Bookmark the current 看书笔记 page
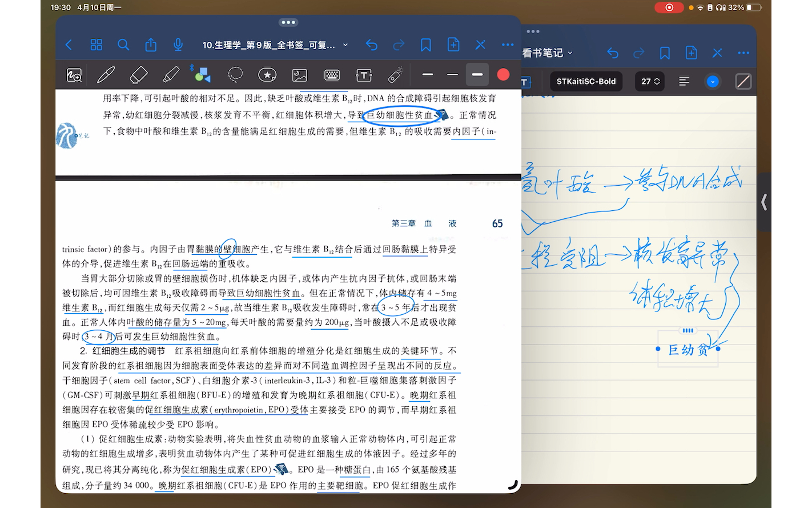Viewport: 812px width, 508px height. [665, 53]
